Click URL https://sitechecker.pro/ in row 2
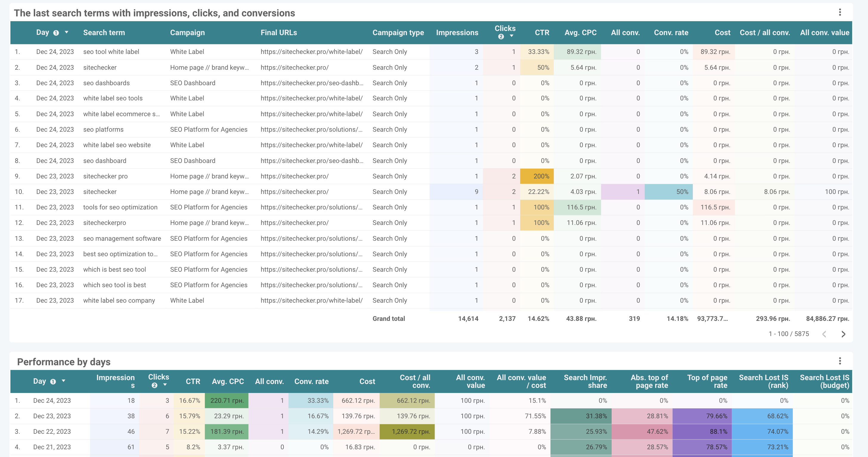Screen dimensions: 868x457 coord(294,67)
